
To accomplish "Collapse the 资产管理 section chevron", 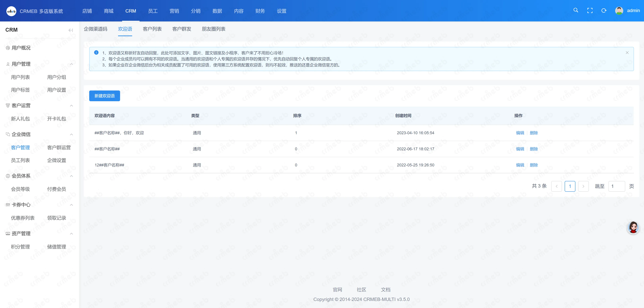I will pos(71,234).
